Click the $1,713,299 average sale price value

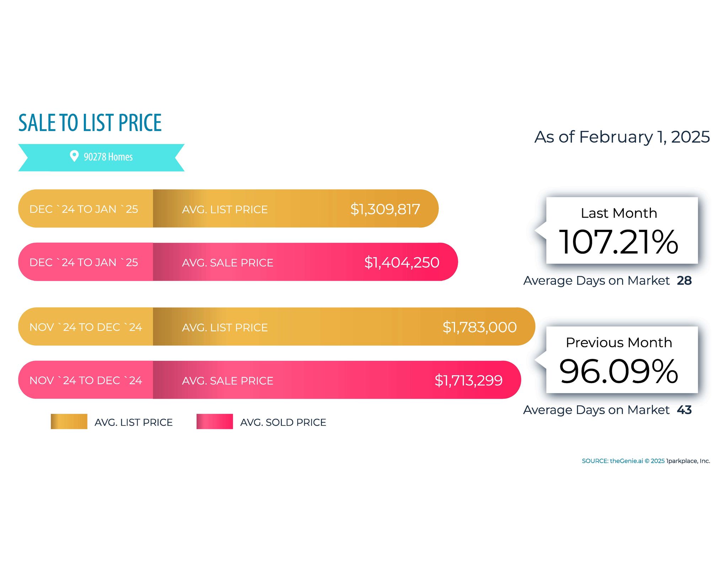[469, 381]
